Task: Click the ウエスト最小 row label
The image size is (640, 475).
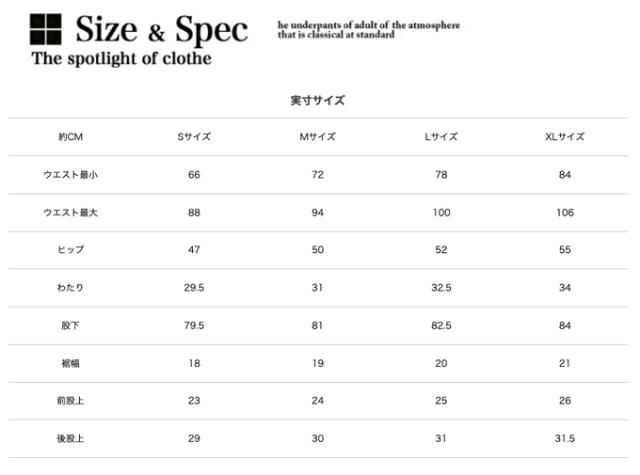Action: coord(70,175)
